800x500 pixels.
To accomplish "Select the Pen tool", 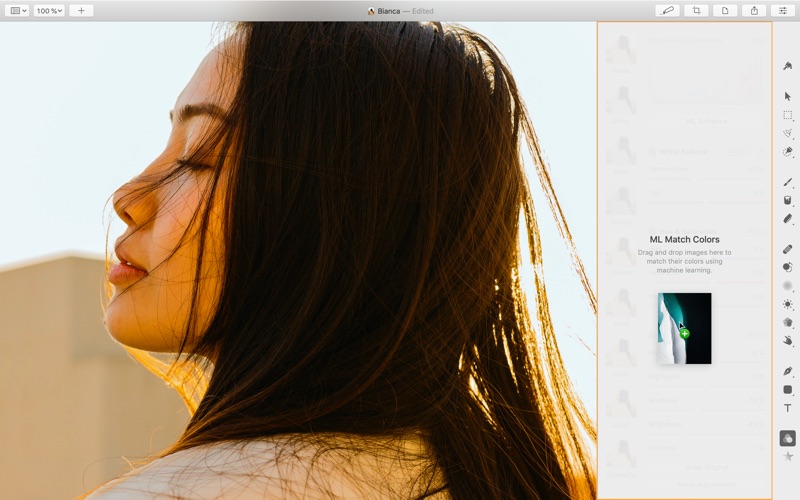I will [x=788, y=371].
